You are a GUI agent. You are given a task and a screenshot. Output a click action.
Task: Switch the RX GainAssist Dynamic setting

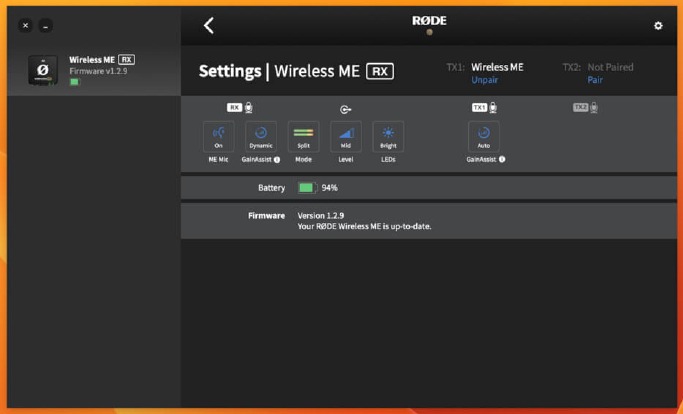tap(260, 136)
